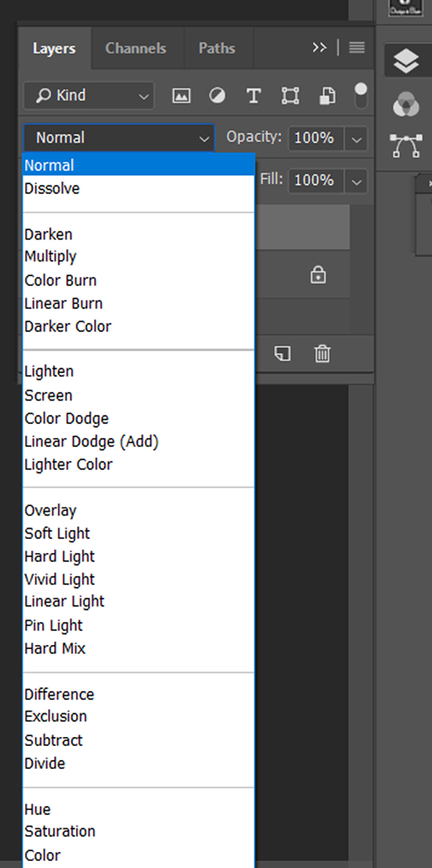Open the Kind filter dropdown
The height and width of the screenshot is (868, 432).
tap(88, 96)
